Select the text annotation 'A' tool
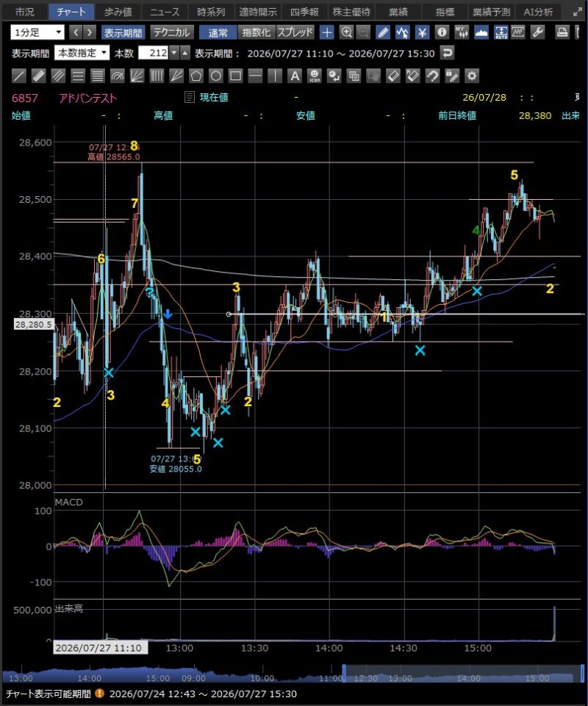 click(295, 76)
